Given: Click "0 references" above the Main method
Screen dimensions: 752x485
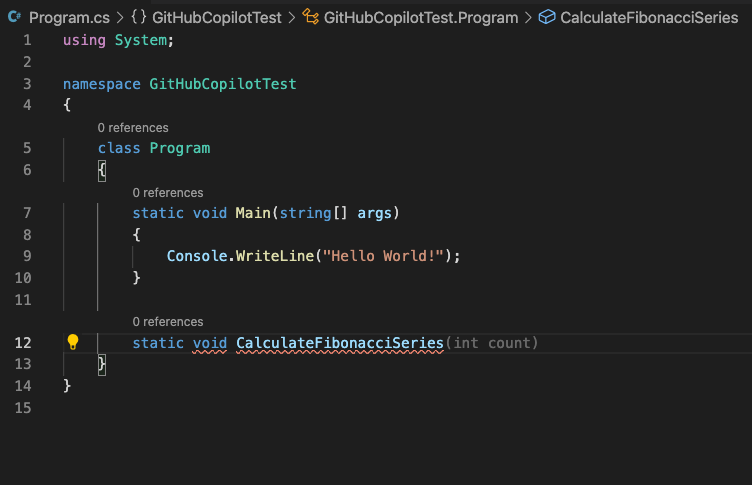Looking at the screenshot, I should tap(168, 192).
